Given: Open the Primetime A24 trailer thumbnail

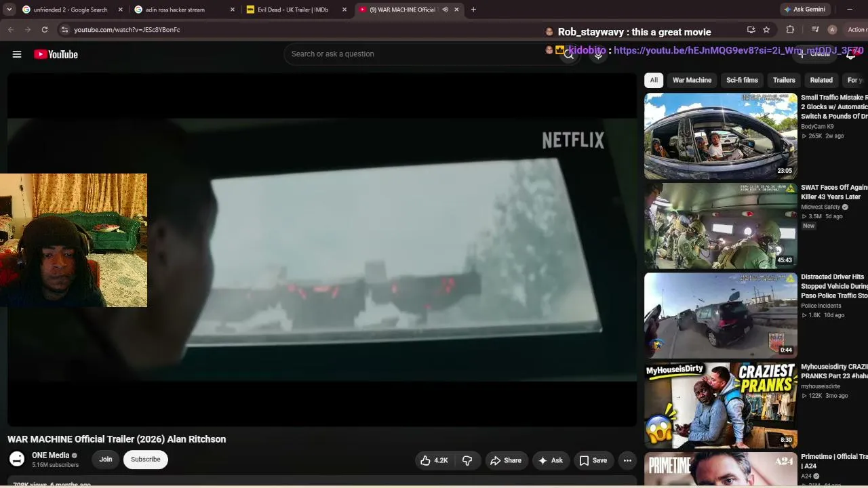Looking at the screenshot, I should tap(721, 470).
